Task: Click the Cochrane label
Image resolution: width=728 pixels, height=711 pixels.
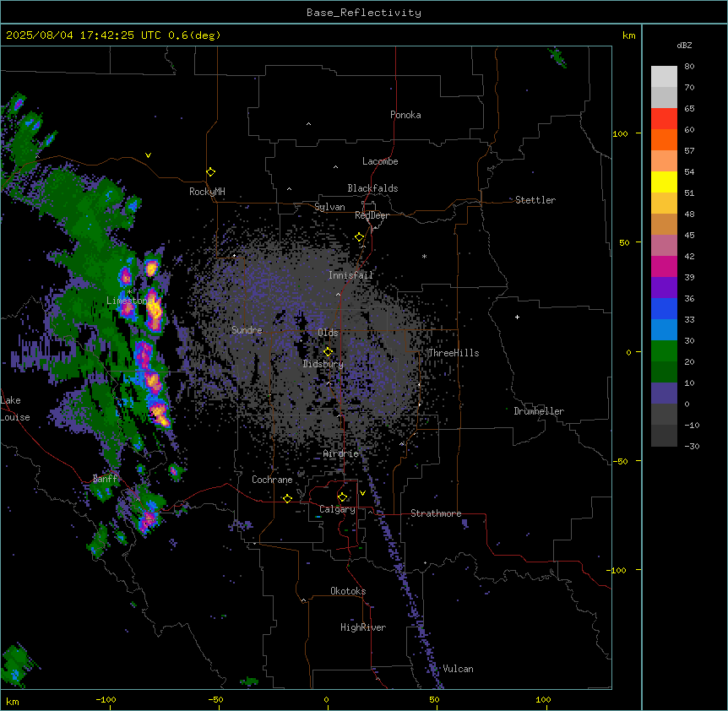Action: point(272,480)
